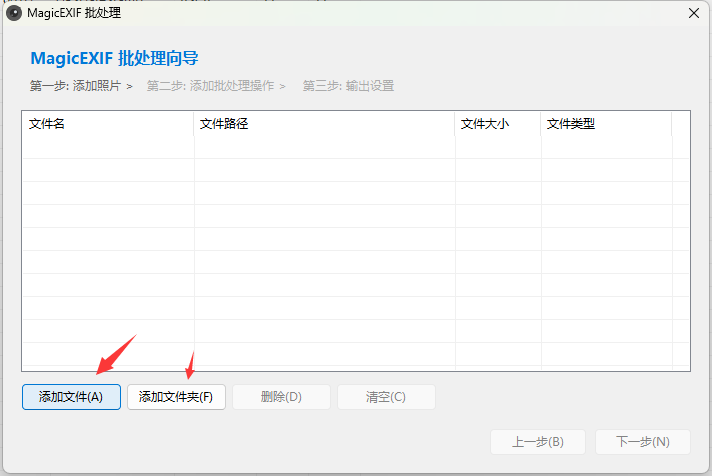Go back with 上一步(B)
Viewport: 712px width, 476px height.
point(538,441)
